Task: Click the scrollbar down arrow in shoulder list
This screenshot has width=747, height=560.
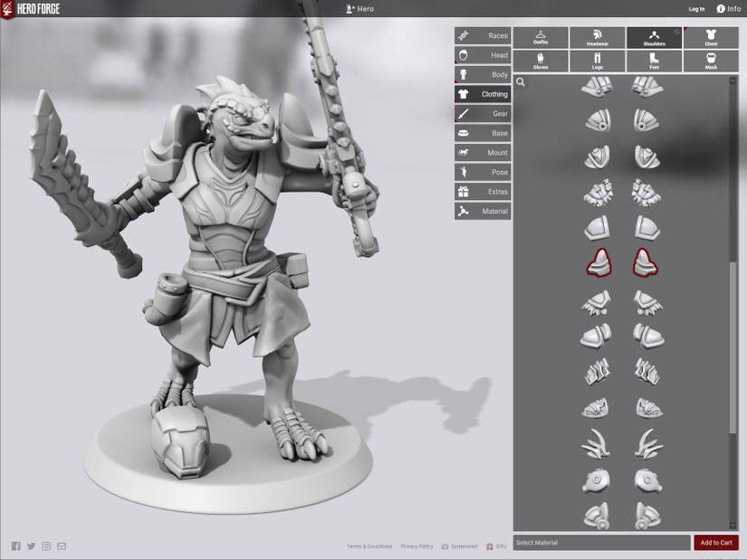Action: click(x=733, y=526)
